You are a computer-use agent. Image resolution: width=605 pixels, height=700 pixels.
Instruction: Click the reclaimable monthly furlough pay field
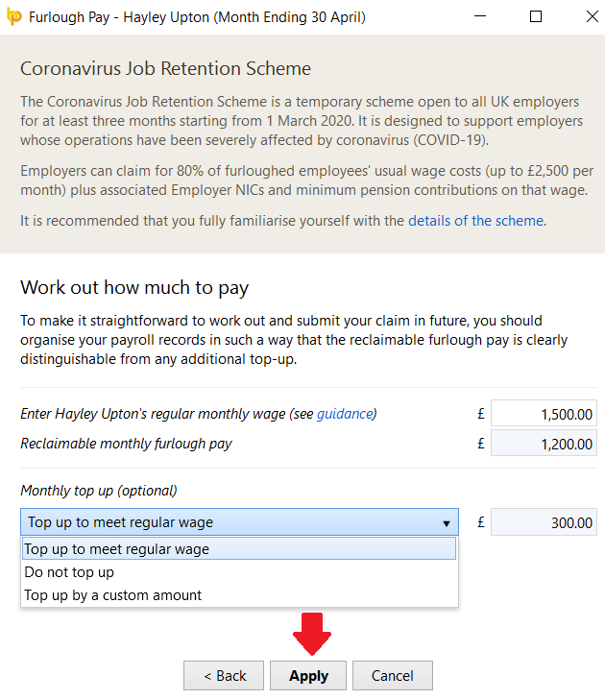pyautogui.click(x=544, y=444)
